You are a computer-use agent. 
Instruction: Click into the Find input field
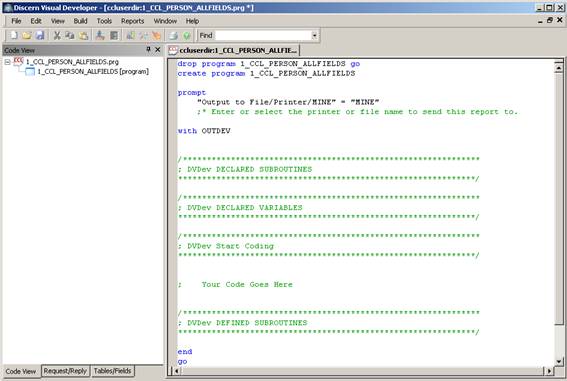point(263,35)
